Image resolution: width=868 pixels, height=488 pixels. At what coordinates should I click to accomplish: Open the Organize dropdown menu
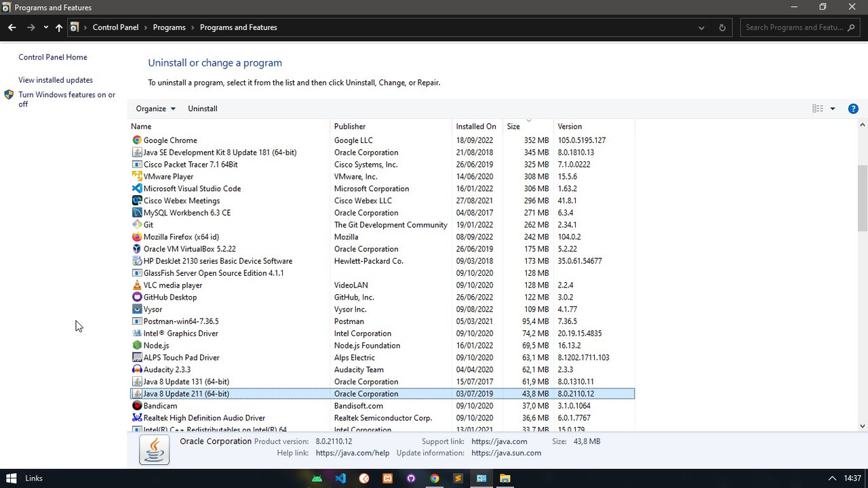pos(155,108)
